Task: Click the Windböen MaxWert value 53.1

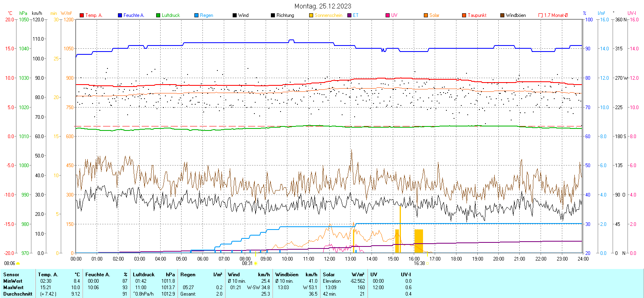Action: [313, 288]
